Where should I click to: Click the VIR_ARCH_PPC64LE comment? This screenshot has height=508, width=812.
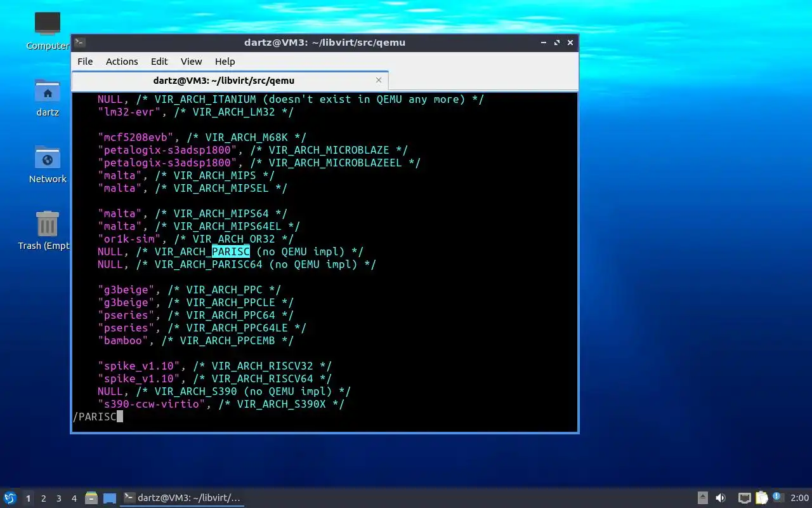click(x=237, y=328)
